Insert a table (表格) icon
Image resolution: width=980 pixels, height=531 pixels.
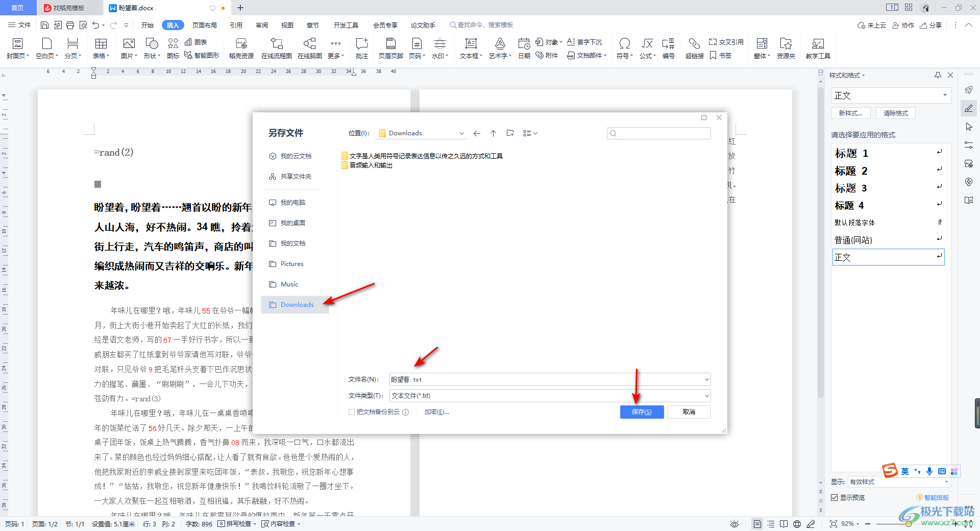tap(101, 44)
